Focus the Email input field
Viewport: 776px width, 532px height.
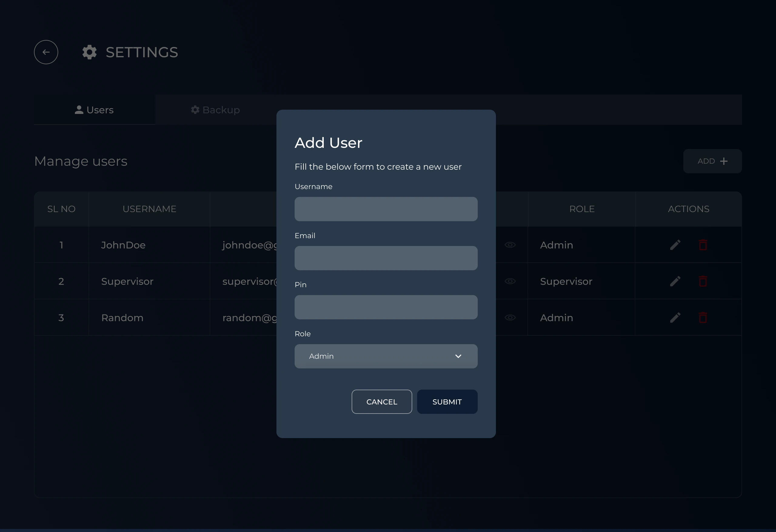pos(386,258)
